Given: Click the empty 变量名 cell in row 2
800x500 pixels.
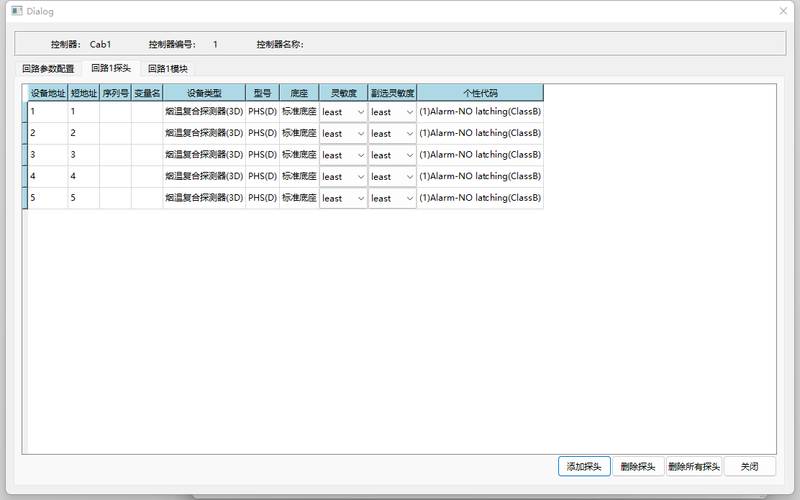Looking at the screenshot, I should pyautogui.click(x=147, y=134).
